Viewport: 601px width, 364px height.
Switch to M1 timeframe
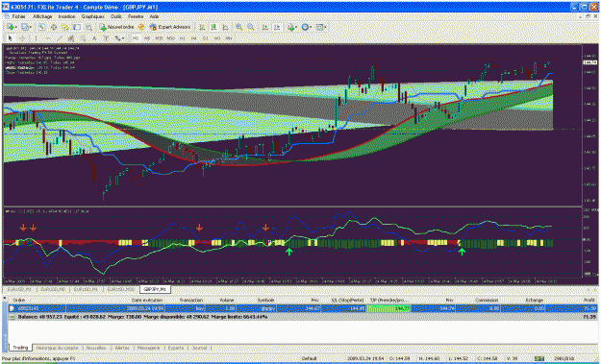(136, 37)
